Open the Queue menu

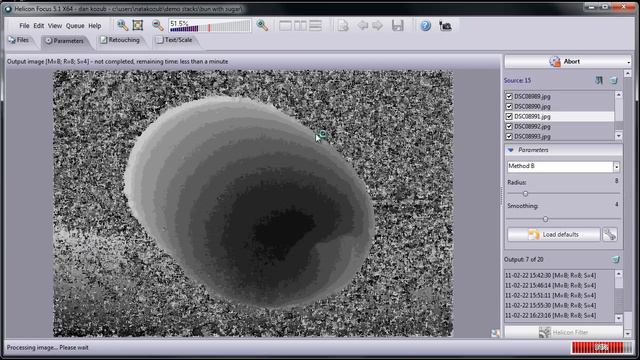[75, 26]
